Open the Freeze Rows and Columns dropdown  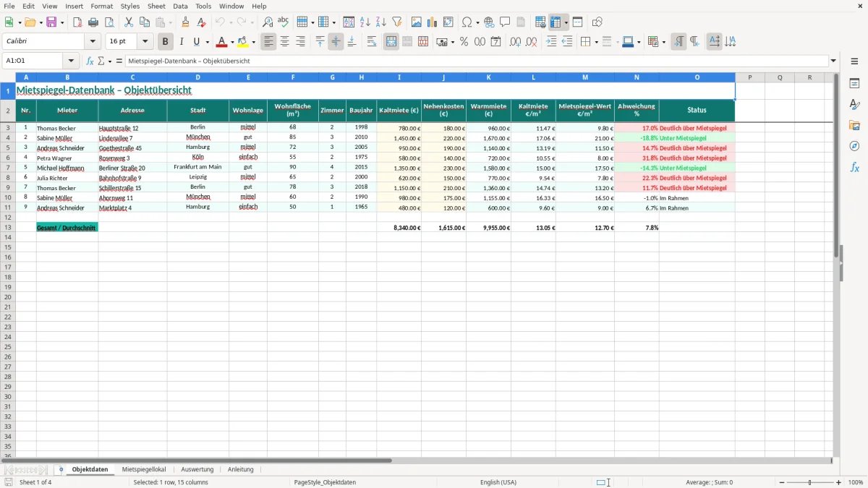566,22
